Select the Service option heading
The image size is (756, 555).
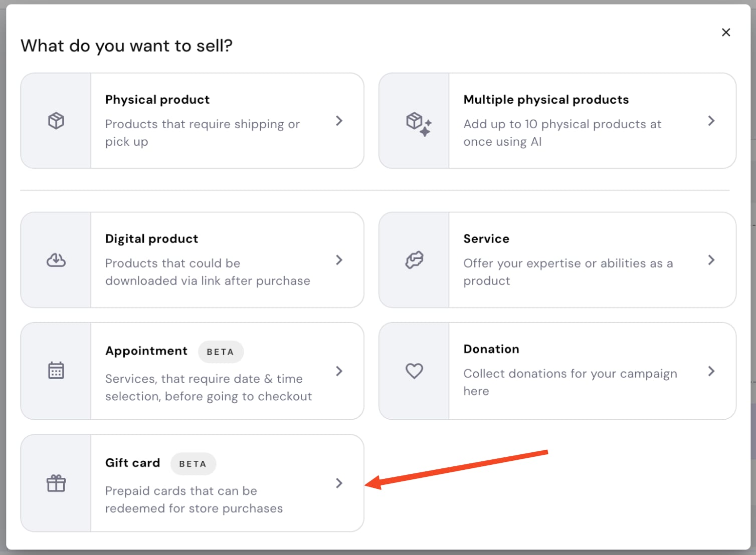coord(486,239)
